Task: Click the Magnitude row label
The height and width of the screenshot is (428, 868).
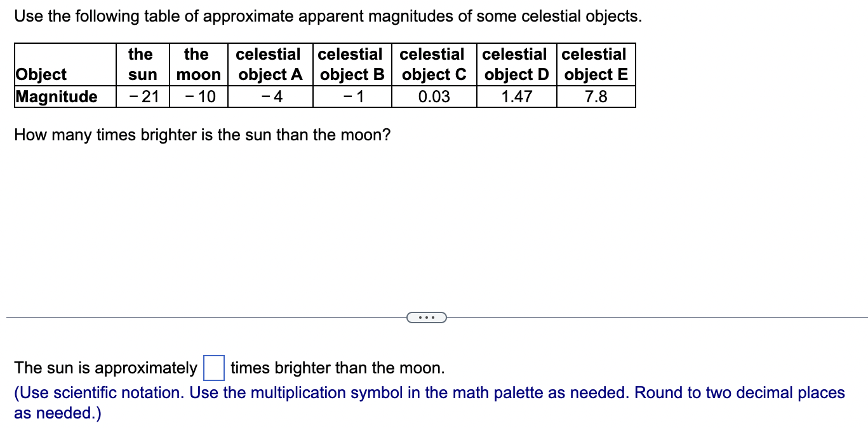Action: tap(57, 96)
